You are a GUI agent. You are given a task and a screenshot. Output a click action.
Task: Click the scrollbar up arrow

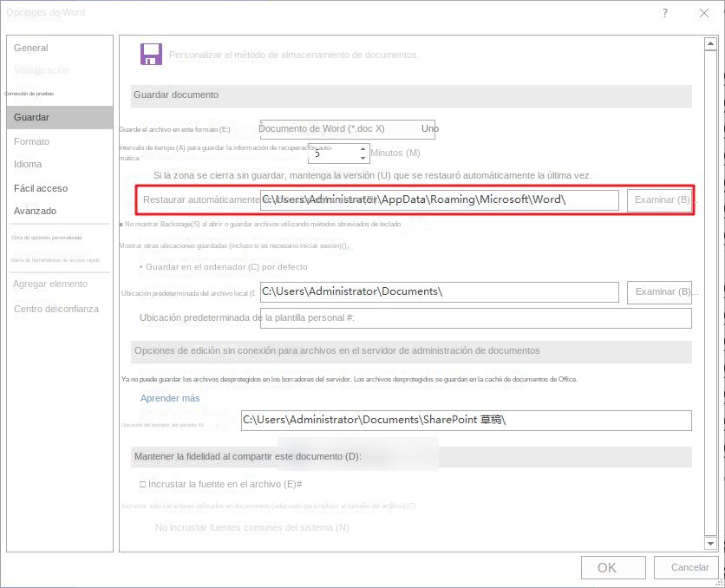click(x=710, y=44)
